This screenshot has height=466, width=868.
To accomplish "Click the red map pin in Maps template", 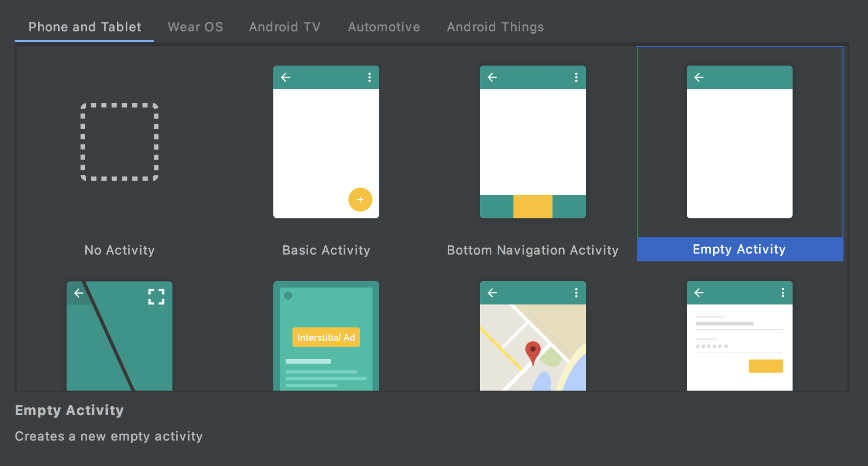I will click(x=533, y=353).
